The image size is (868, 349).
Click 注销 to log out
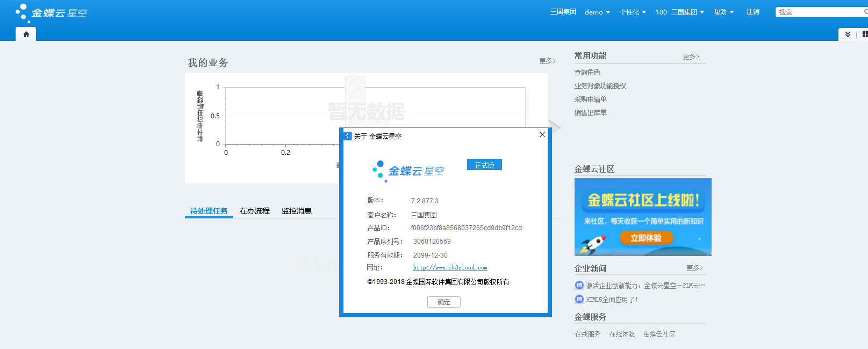pos(752,12)
